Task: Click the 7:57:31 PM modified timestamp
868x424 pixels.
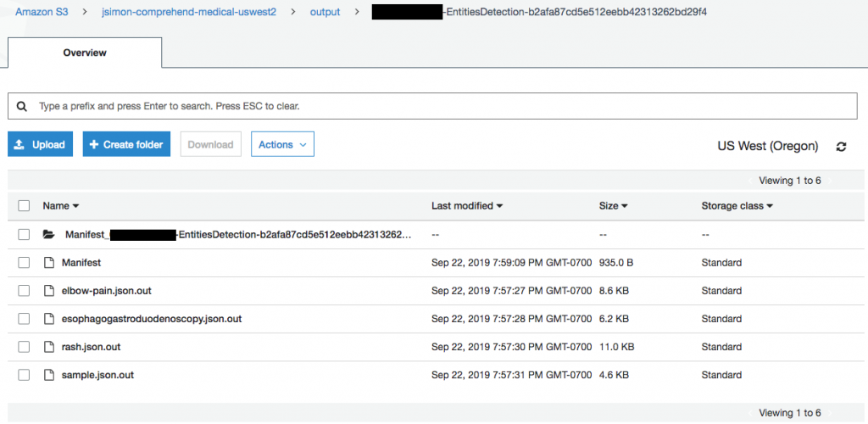Action: click(512, 376)
